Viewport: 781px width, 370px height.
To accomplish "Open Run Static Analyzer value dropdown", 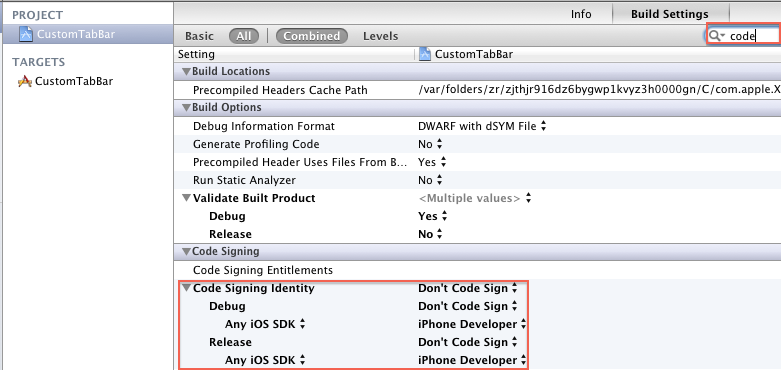I will 430,180.
